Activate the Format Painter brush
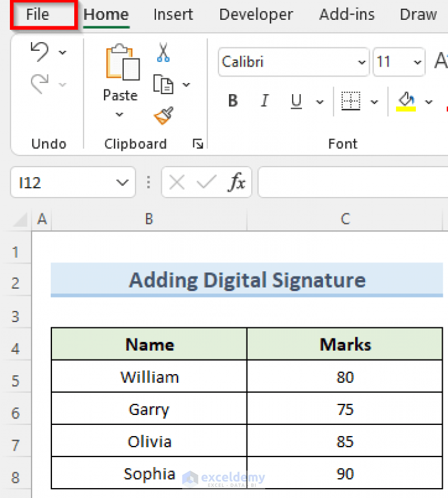Viewport: 448px width, 498px height. 164,116
